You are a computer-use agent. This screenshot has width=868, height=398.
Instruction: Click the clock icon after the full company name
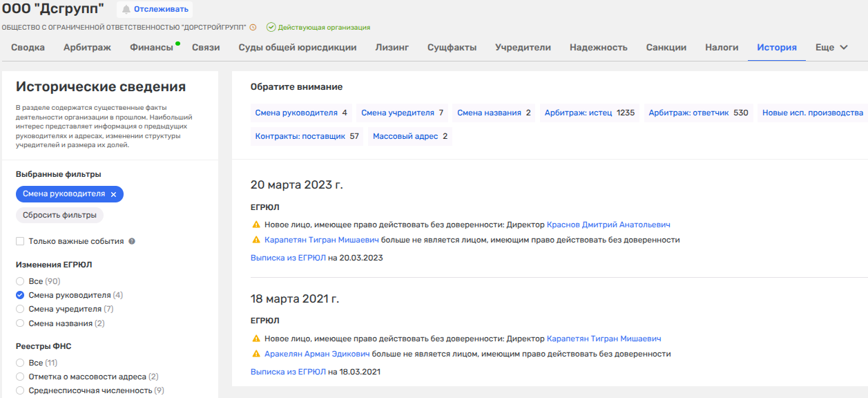[x=253, y=28]
